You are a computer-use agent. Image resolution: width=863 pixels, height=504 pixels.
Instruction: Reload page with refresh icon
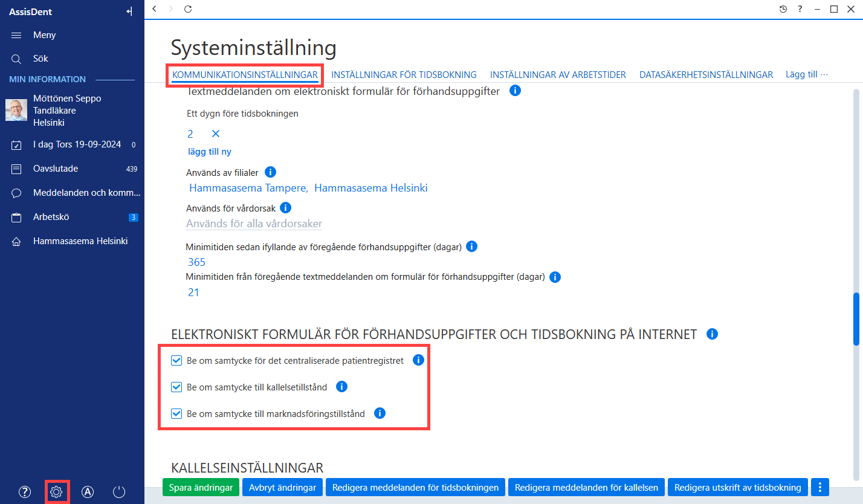point(188,8)
